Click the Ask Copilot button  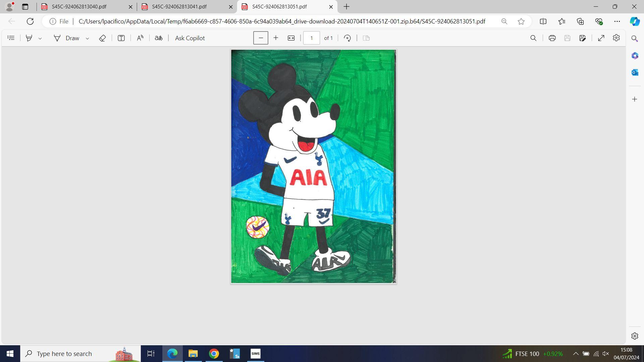click(190, 38)
